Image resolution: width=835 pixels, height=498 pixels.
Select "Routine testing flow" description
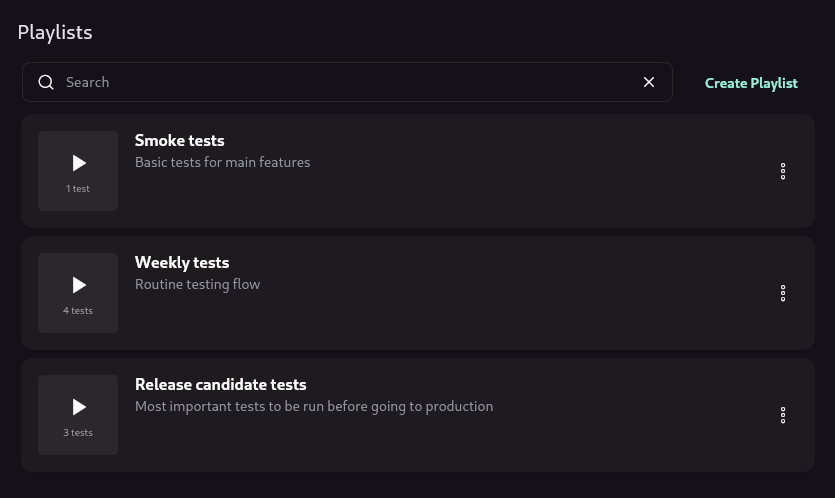[x=197, y=284]
